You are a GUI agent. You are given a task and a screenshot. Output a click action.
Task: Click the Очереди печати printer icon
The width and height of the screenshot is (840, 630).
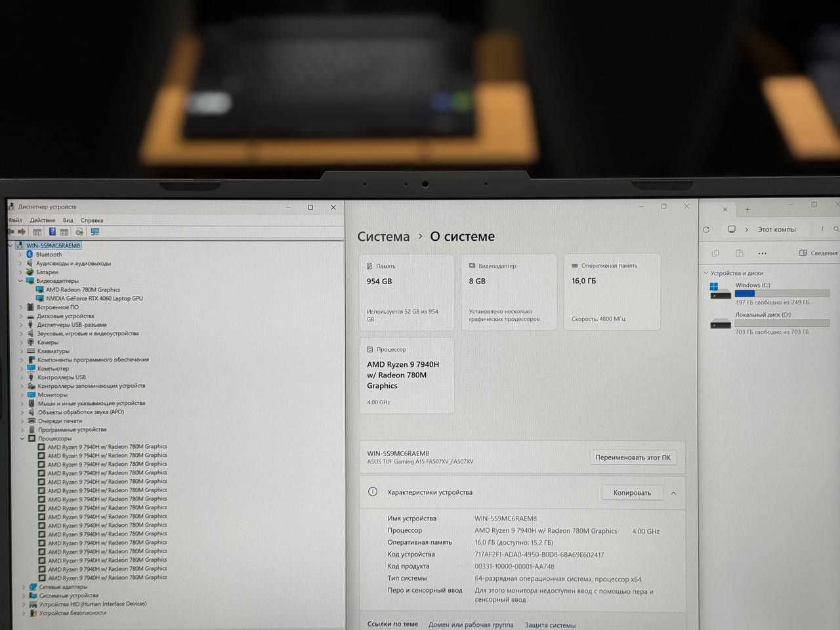point(31,421)
